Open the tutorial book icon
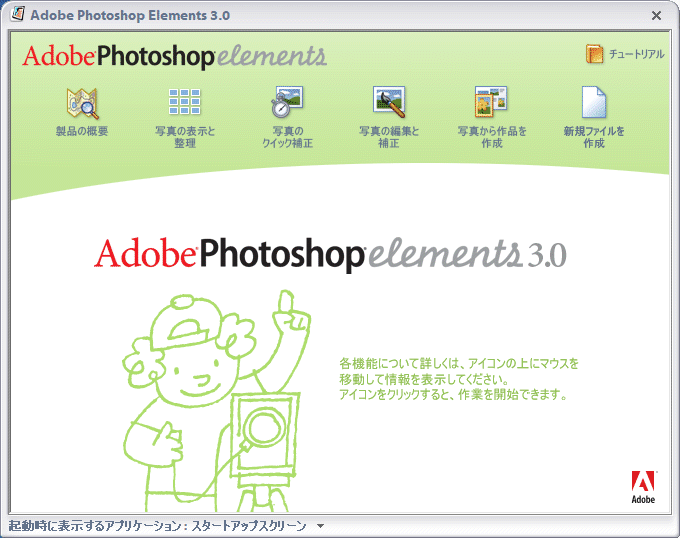The image size is (680, 538). [594, 54]
